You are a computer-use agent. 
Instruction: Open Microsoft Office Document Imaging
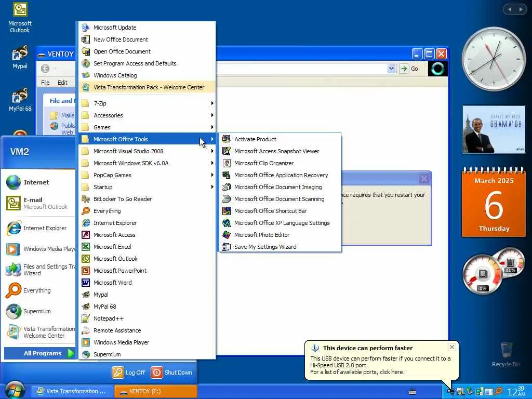[x=280, y=187]
